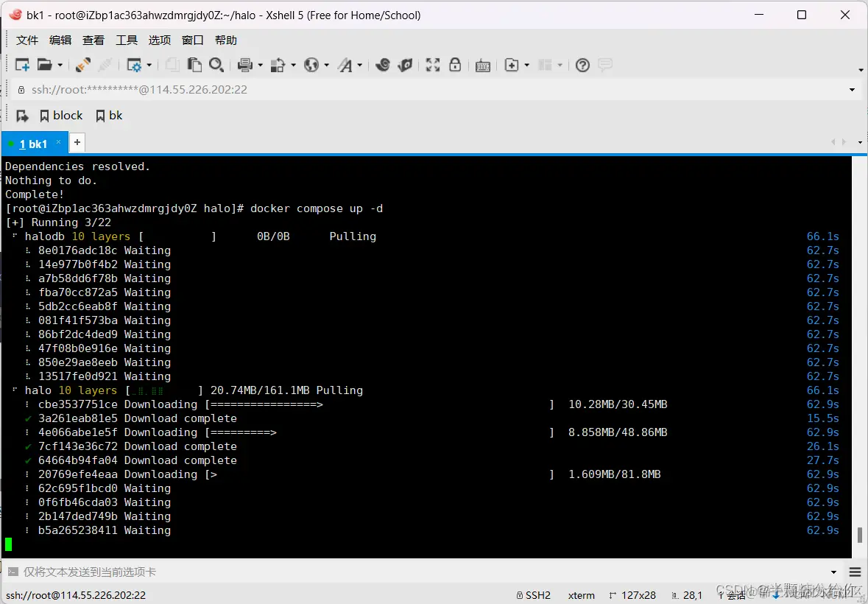This screenshot has height=604, width=868.
Task: Close the bk1 session tab
Action: [59, 141]
